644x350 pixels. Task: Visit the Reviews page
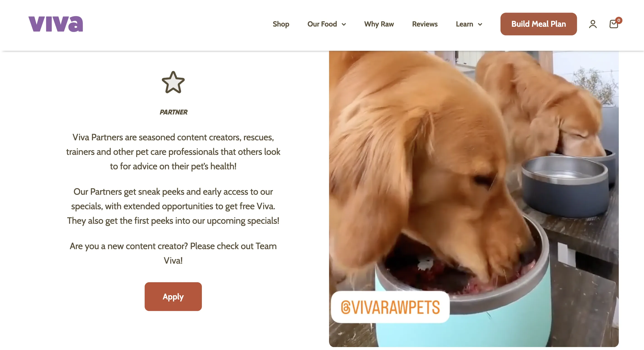(424, 24)
